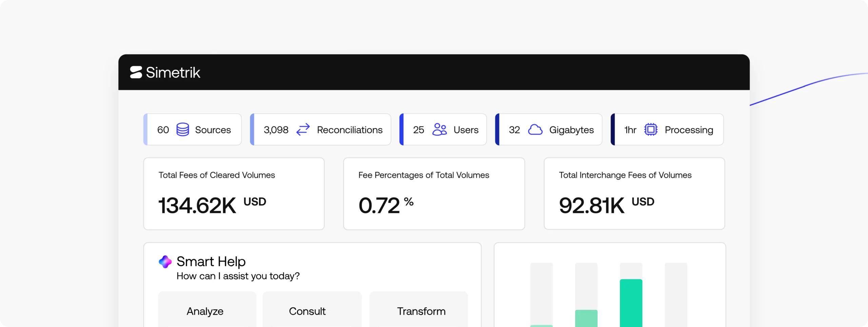Click the Simetrik logo icon
Screen dimensions: 868x327
pyautogui.click(x=136, y=72)
